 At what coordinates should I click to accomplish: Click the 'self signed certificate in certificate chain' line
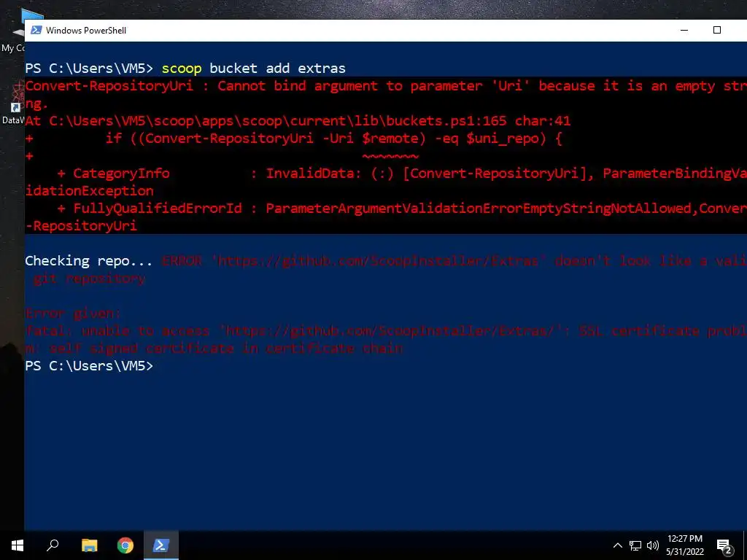(x=214, y=348)
